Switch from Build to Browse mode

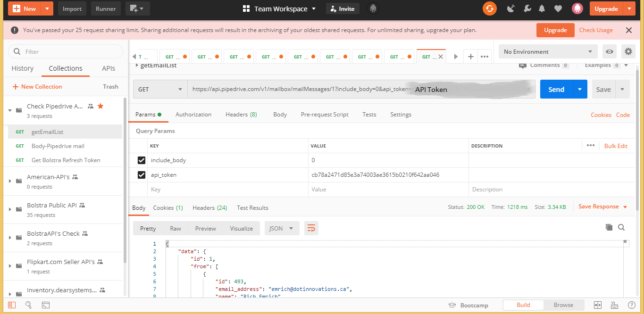563,305
